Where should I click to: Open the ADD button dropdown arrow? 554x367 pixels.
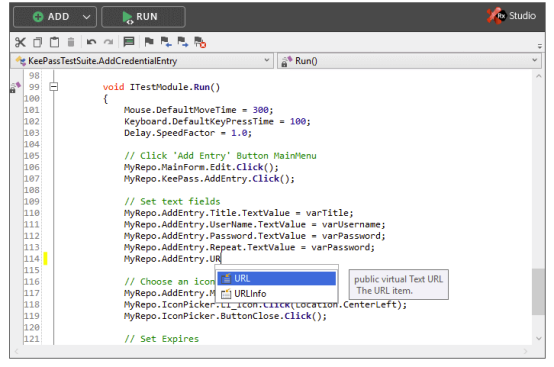click(86, 17)
